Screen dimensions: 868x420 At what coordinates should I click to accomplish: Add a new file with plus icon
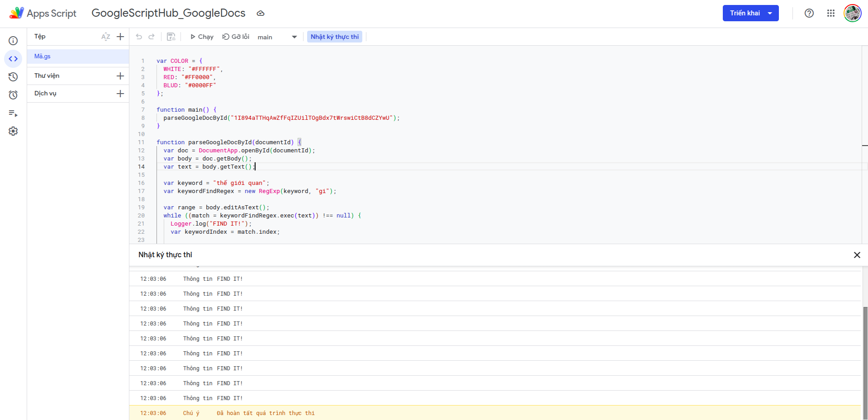(x=120, y=37)
